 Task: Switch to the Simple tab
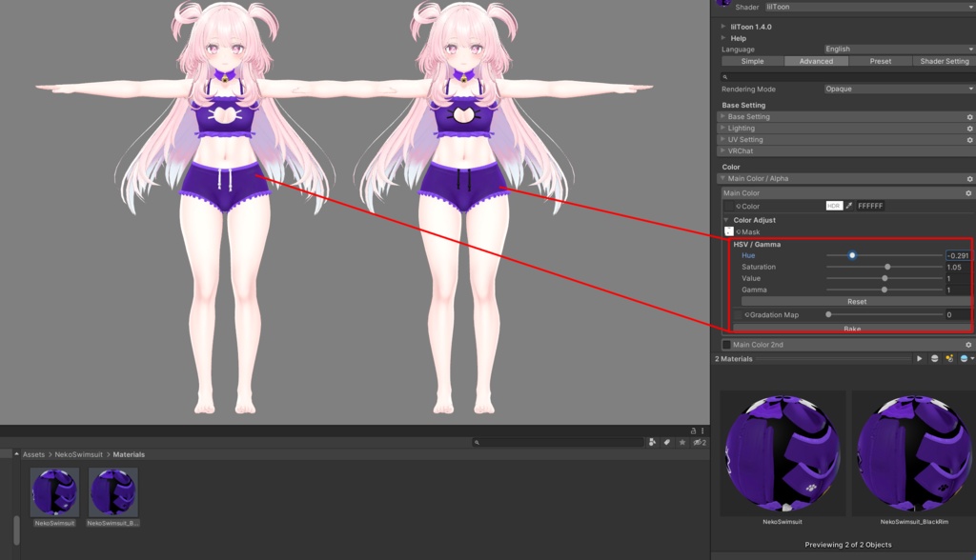(x=752, y=60)
